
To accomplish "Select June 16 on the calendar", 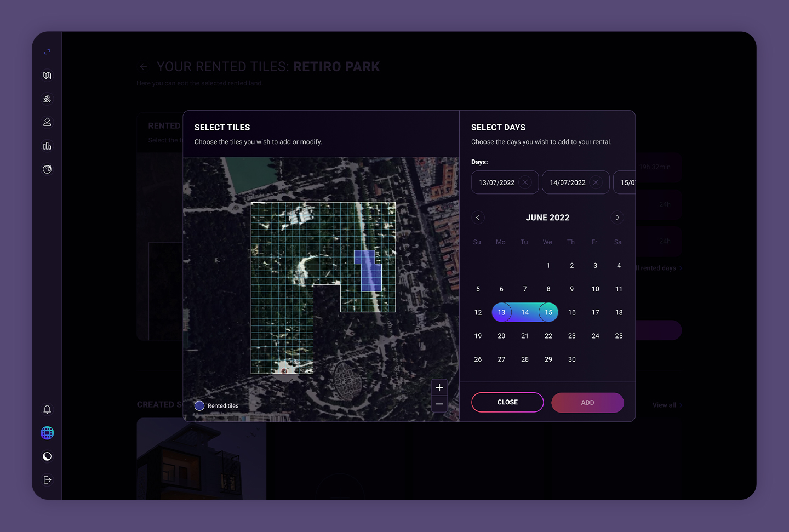I will tap(571, 312).
